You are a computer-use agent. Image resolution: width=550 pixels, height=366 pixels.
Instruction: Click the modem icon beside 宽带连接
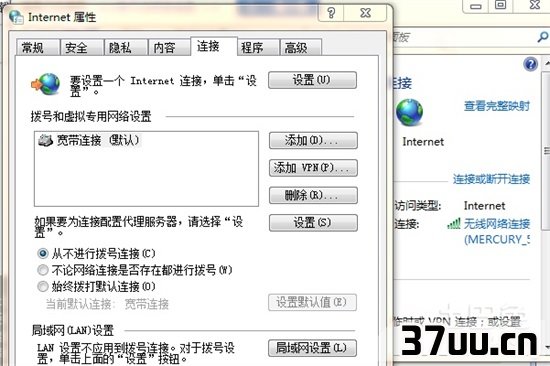[x=45, y=140]
